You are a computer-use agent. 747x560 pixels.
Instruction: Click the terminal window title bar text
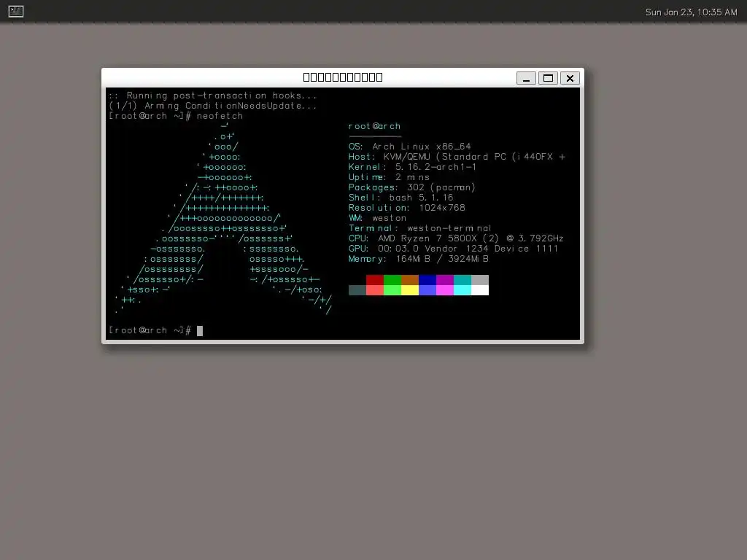(x=343, y=77)
